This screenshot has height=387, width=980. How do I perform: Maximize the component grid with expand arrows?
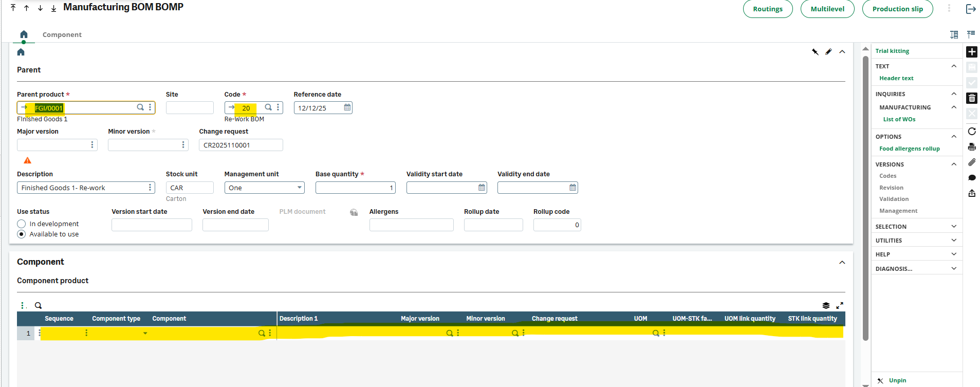[x=840, y=305]
